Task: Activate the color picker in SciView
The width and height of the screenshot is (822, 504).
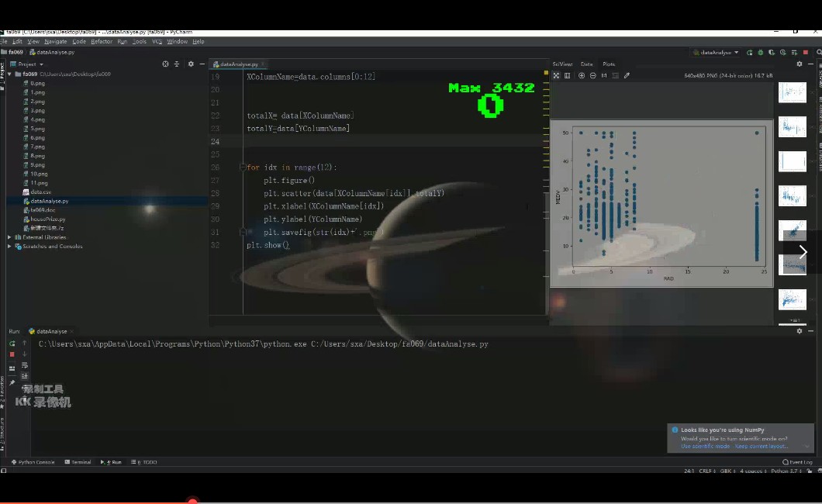Action: [x=627, y=75]
